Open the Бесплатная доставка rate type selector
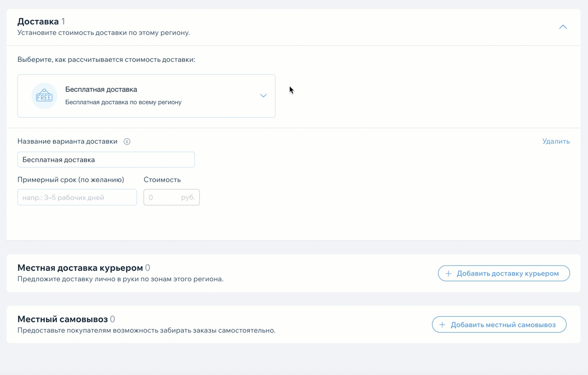Viewport: 588px width, 375px height. tap(146, 96)
